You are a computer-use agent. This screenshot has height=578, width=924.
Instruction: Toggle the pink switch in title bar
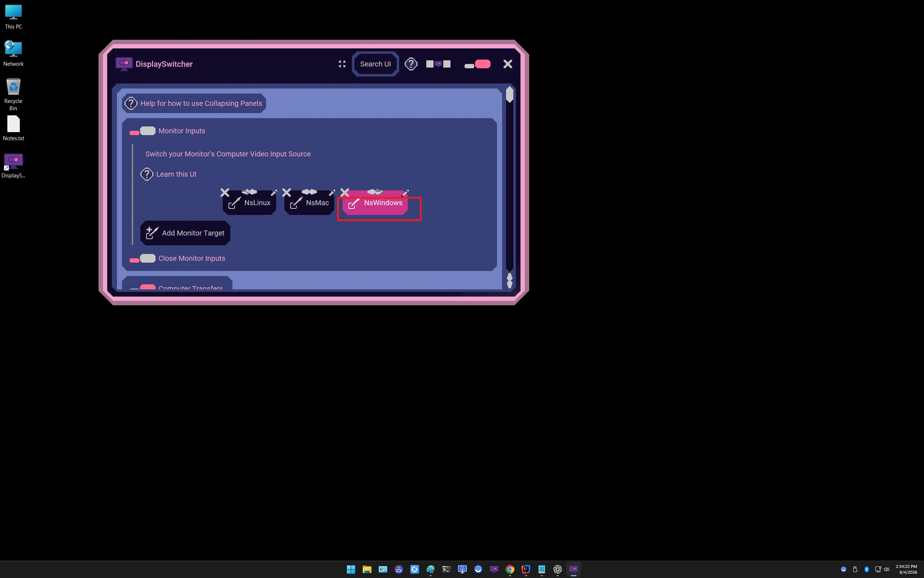click(477, 64)
